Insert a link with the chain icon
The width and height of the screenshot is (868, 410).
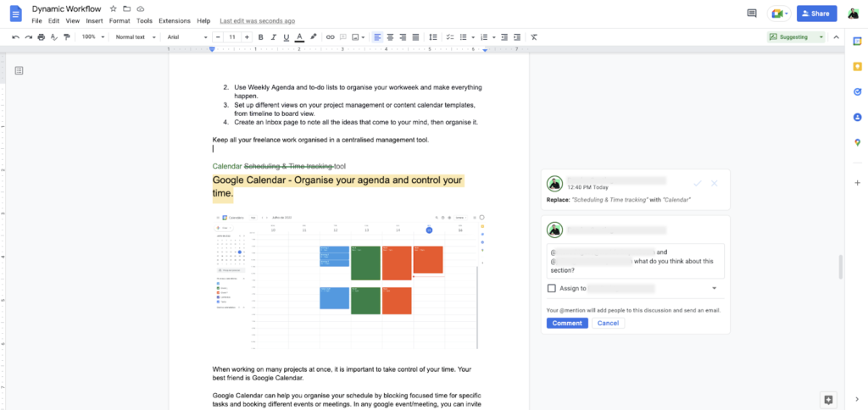[330, 37]
